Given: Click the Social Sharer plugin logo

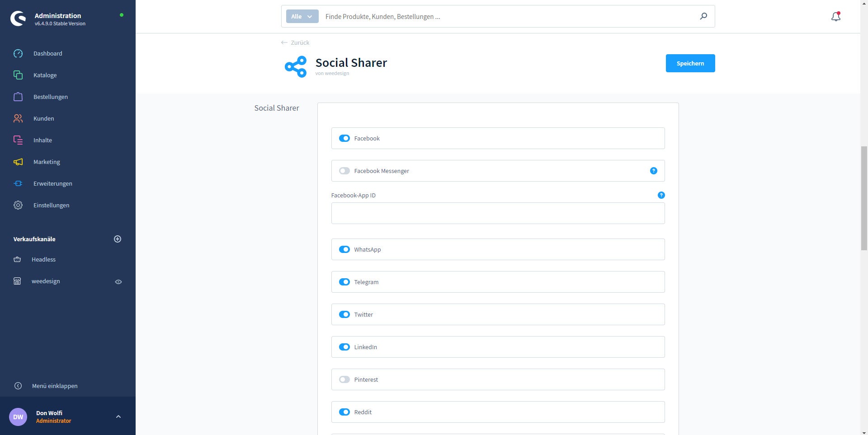Looking at the screenshot, I should click(x=296, y=67).
